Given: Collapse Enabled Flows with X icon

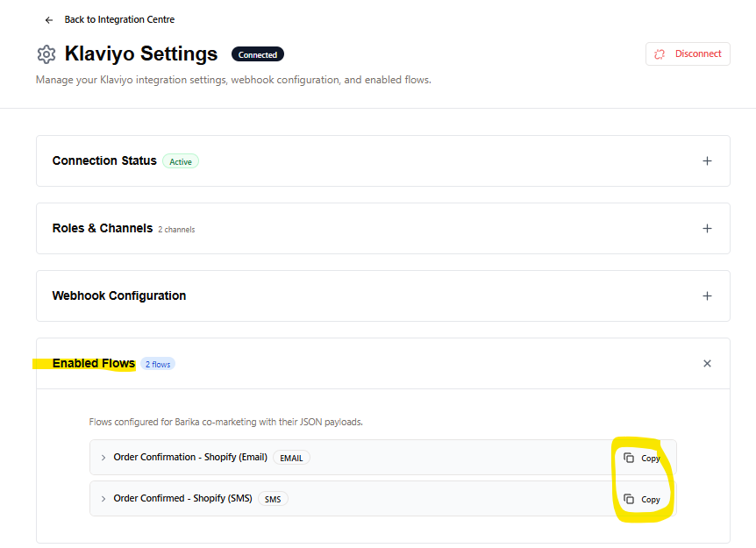Looking at the screenshot, I should pyautogui.click(x=707, y=363).
